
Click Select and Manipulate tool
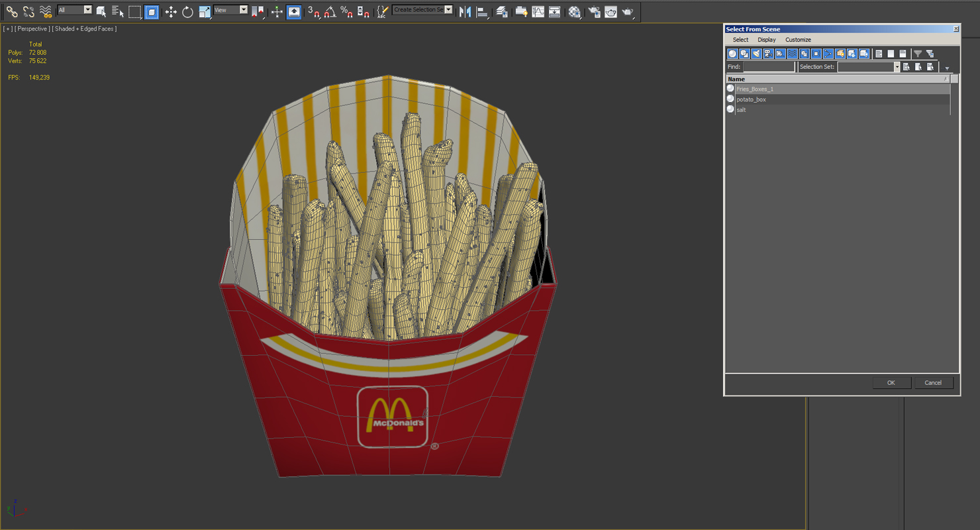tap(277, 11)
